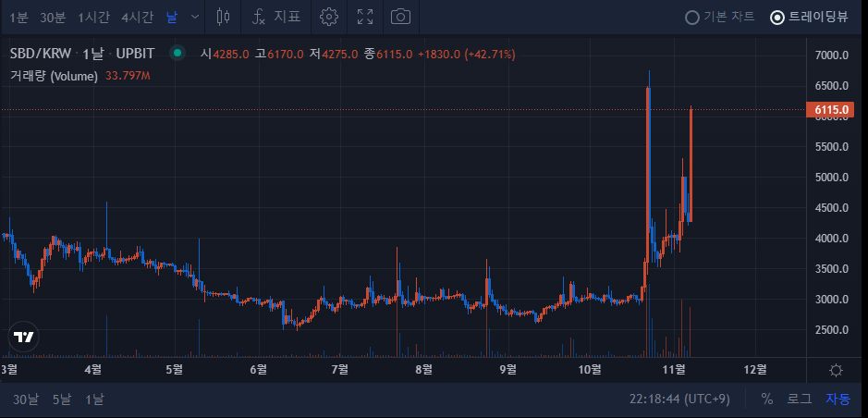
Task: Click the volume value 33.797M
Action: (128, 76)
